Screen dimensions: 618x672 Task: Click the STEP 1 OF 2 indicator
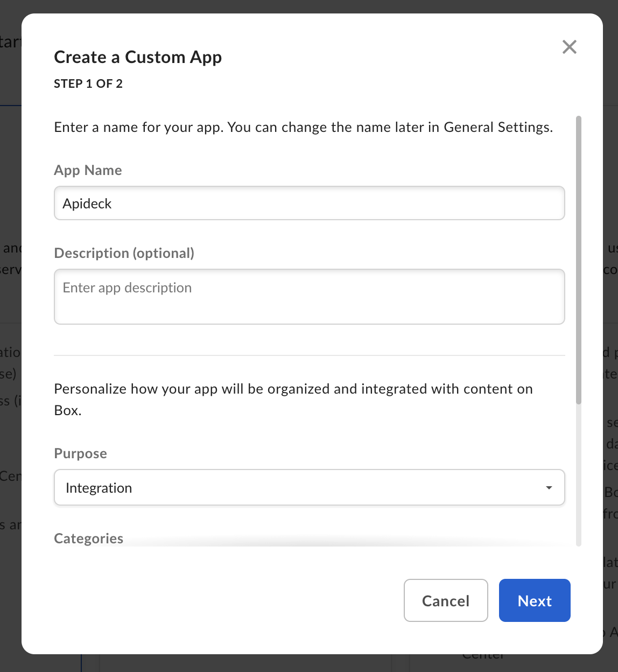point(88,83)
